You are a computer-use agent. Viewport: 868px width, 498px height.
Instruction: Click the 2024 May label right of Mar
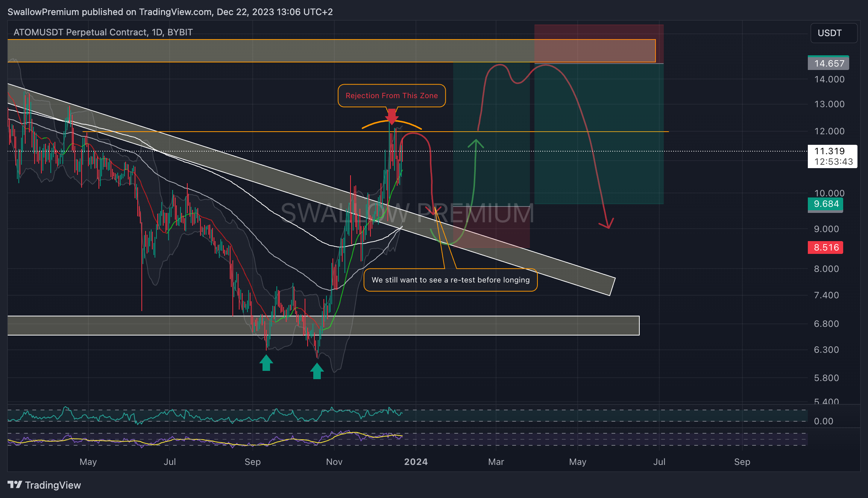click(578, 462)
